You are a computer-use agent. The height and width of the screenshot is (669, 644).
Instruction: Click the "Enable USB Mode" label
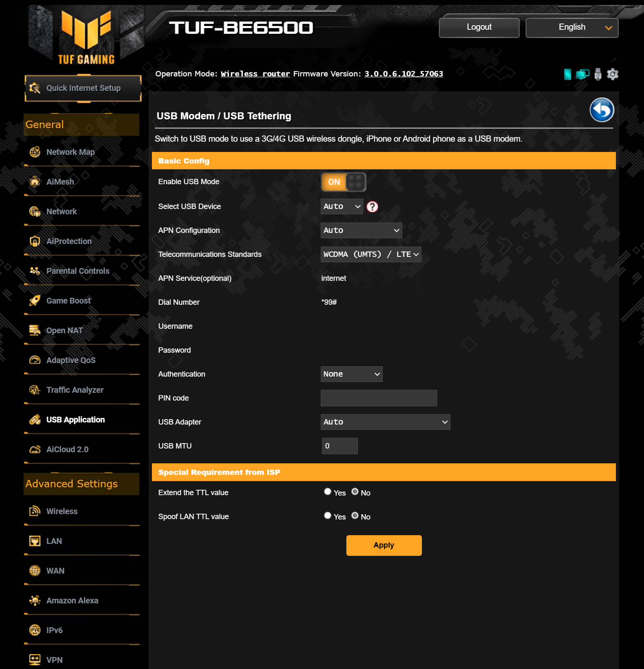(x=189, y=182)
